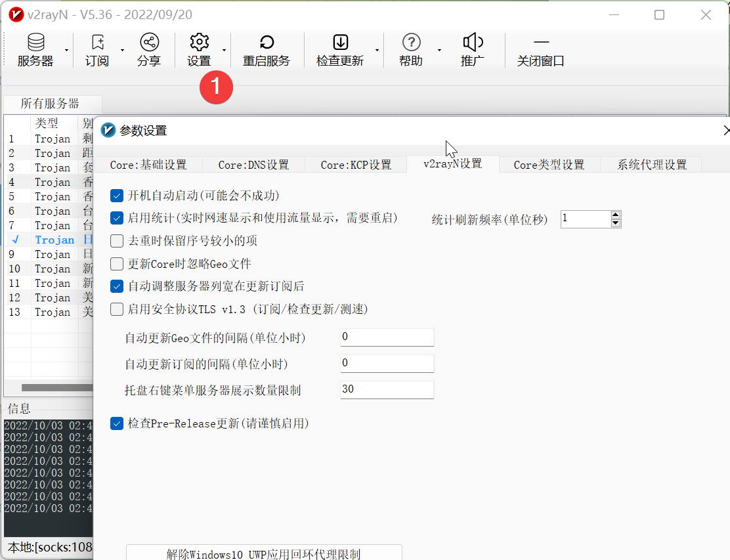Increase 统计刷新频率 with up arrow
Image resolution: width=730 pixels, height=560 pixels.
[x=616, y=215]
